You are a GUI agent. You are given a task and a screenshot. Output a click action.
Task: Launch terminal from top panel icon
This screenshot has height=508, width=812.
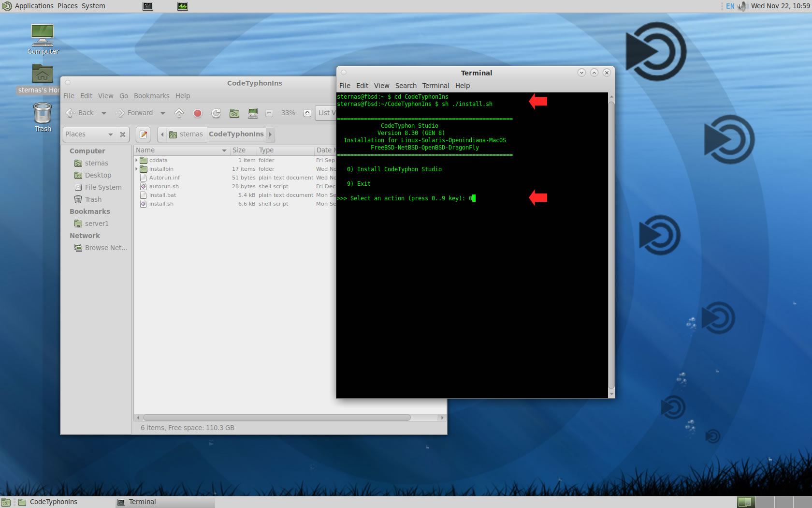(x=148, y=6)
